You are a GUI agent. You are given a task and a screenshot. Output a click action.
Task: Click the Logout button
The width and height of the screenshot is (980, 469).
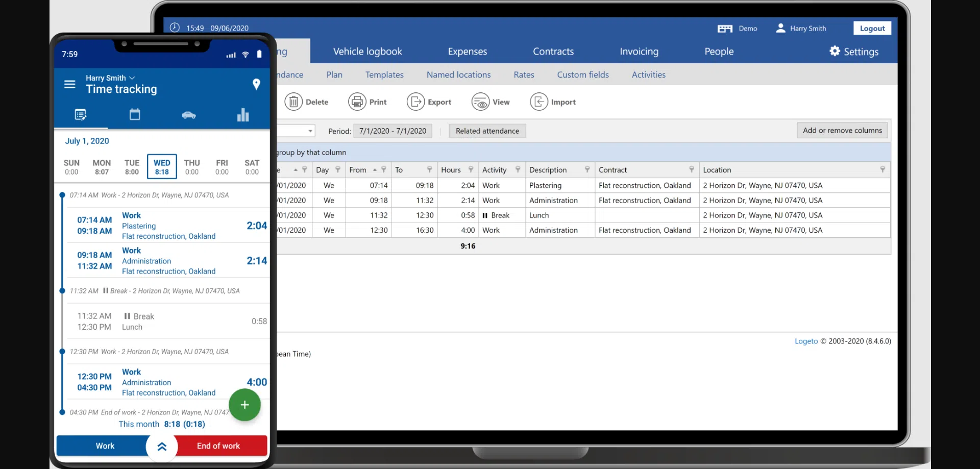pyautogui.click(x=872, y=28)
